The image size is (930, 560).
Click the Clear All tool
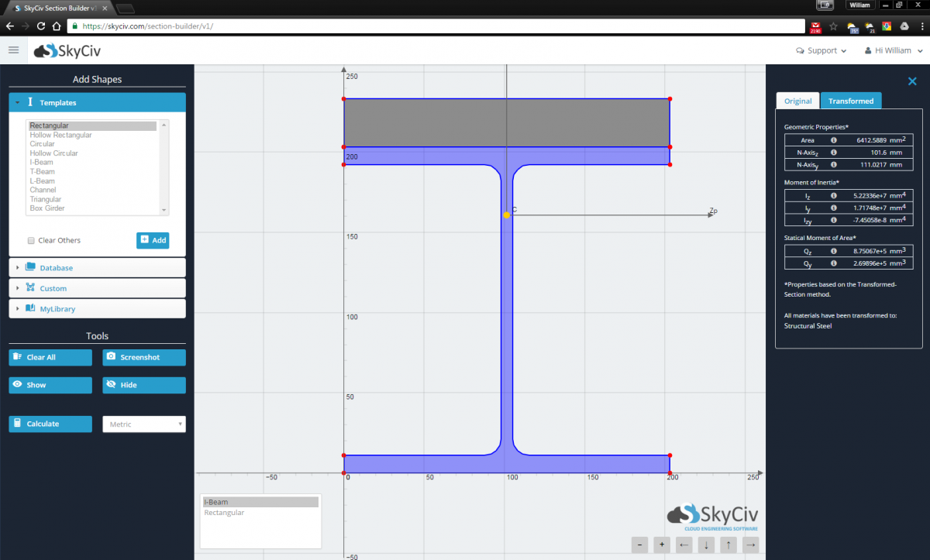pos(50,357)
